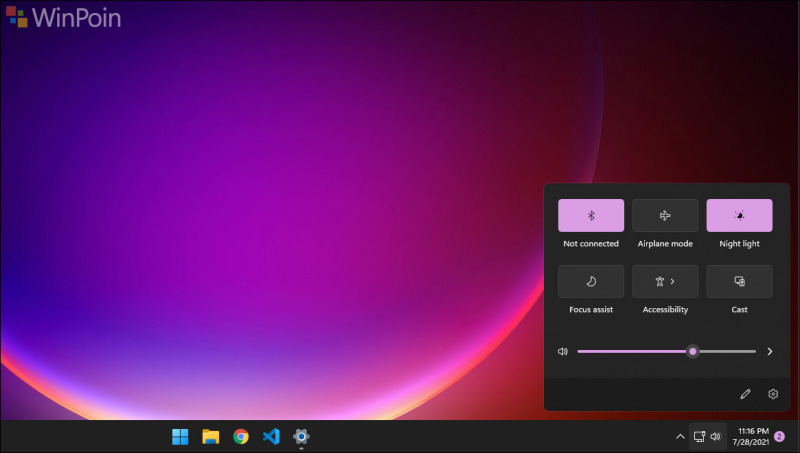Show hidden tray icons chevron
Image resolution: width=800 pixels, height=453 pixels.
pyautogui.click(x=680, y=437)
